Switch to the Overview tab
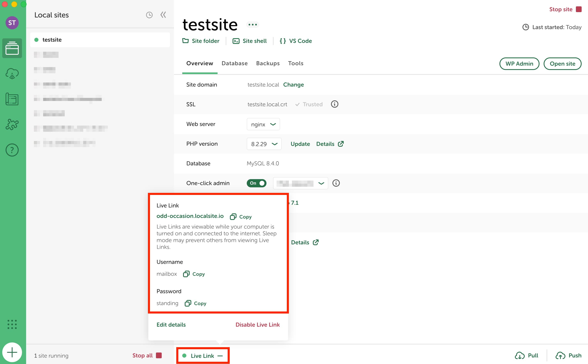This screenshot has width=588, height=364. (199, 63)
